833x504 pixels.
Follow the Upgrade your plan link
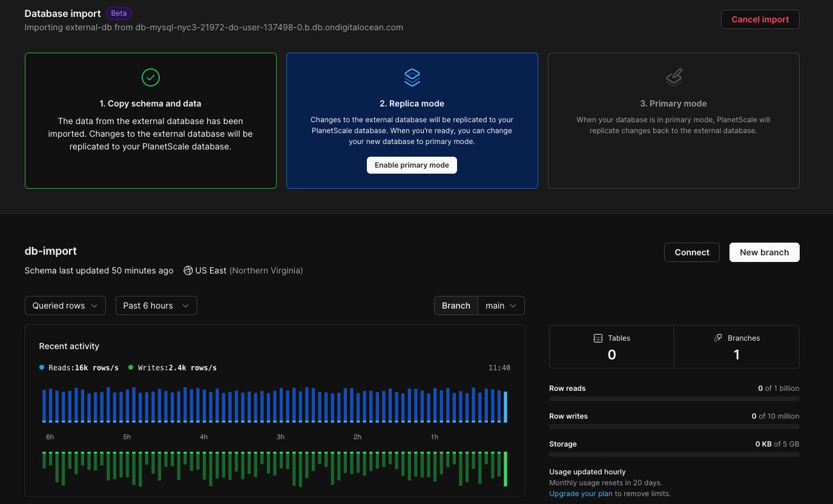tap(581, 494)
